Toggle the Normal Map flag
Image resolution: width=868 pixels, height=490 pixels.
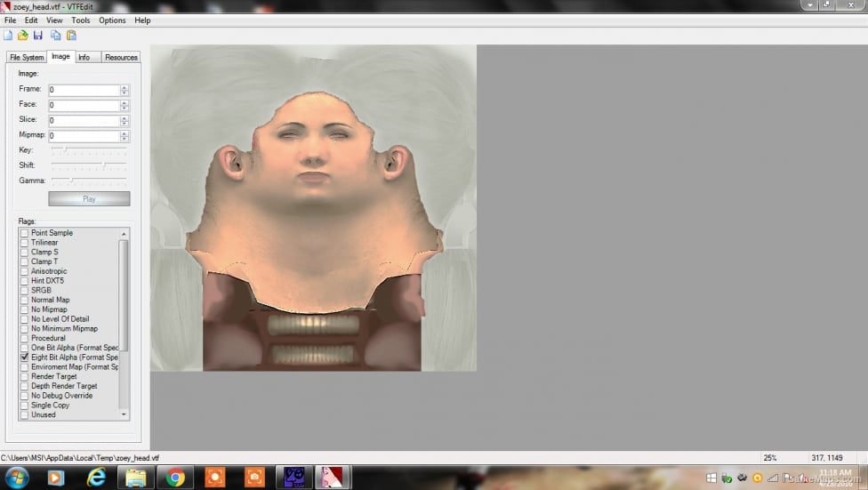pos(24,300)
